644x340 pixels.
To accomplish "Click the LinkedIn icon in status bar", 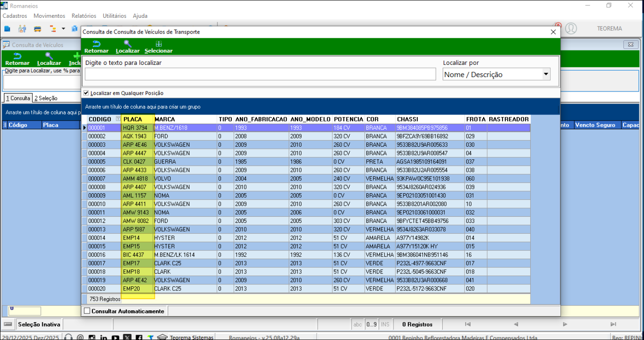I will [104, 337].
